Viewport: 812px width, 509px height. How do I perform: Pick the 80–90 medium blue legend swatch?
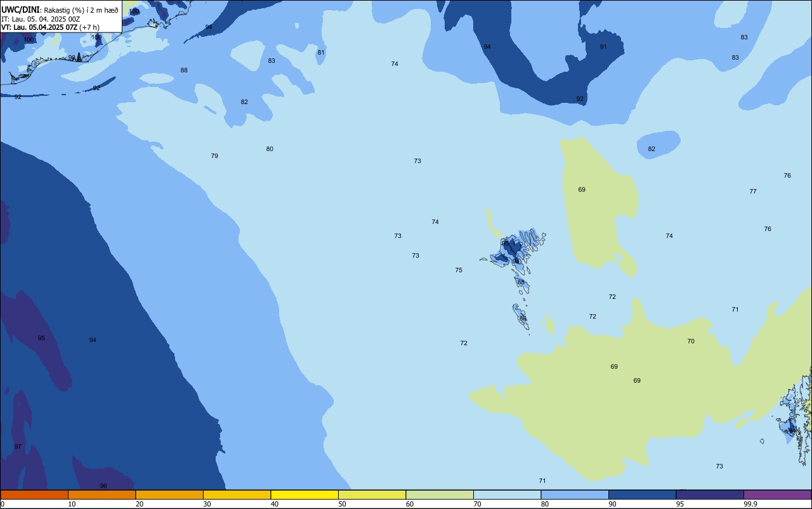point(575,494)
